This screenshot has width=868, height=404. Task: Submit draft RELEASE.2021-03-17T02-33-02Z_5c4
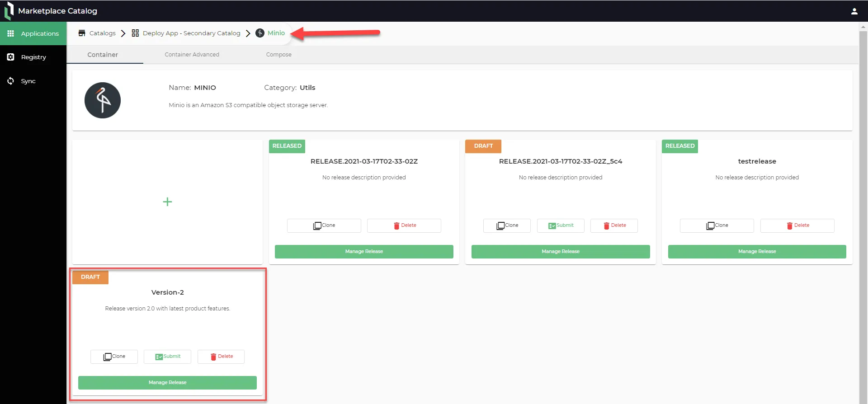tap(561, 225)
